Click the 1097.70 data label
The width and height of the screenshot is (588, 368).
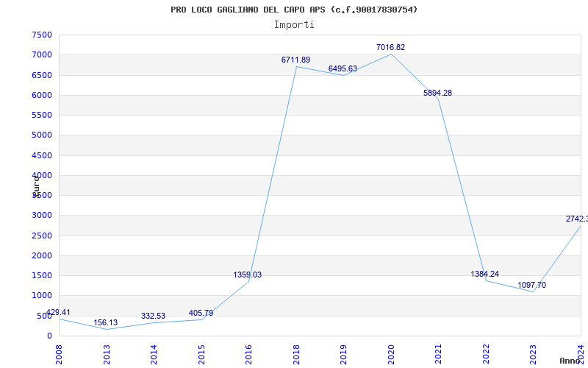click(531, 285)
